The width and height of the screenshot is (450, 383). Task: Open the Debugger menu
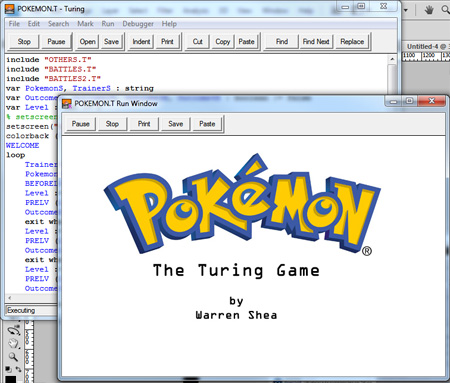[x=138, y=24]
